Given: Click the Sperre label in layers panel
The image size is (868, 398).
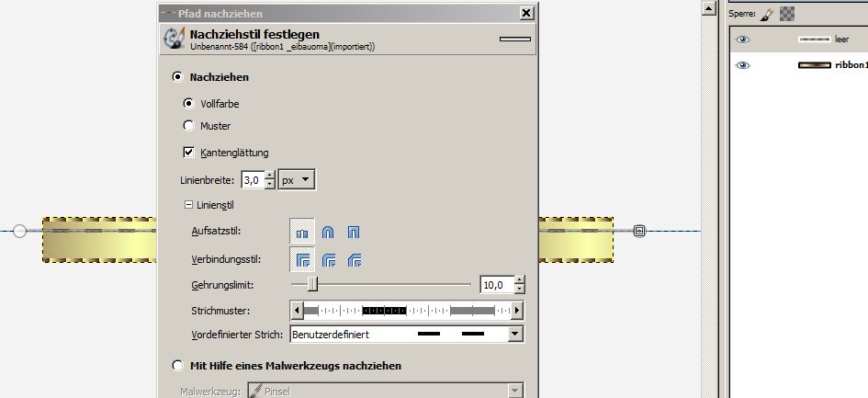Looking at the screenshot, I should click(742, 14).
